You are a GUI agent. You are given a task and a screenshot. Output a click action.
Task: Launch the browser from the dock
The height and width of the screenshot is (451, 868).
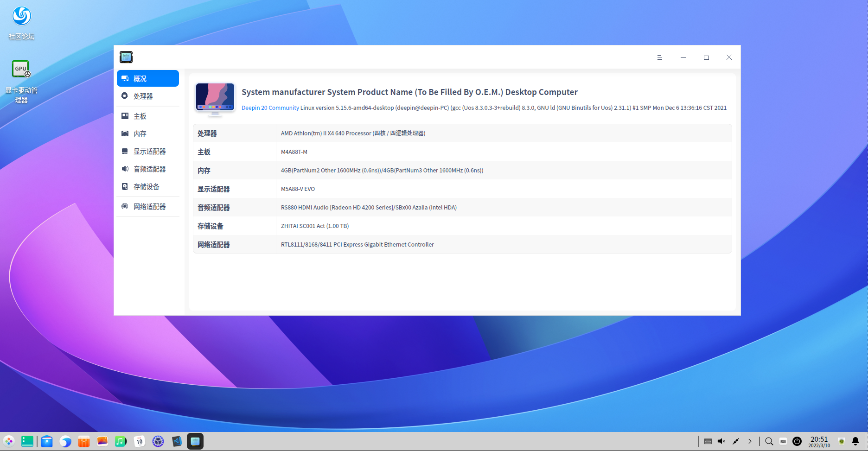pyautogui.click(x=65, y=441)
